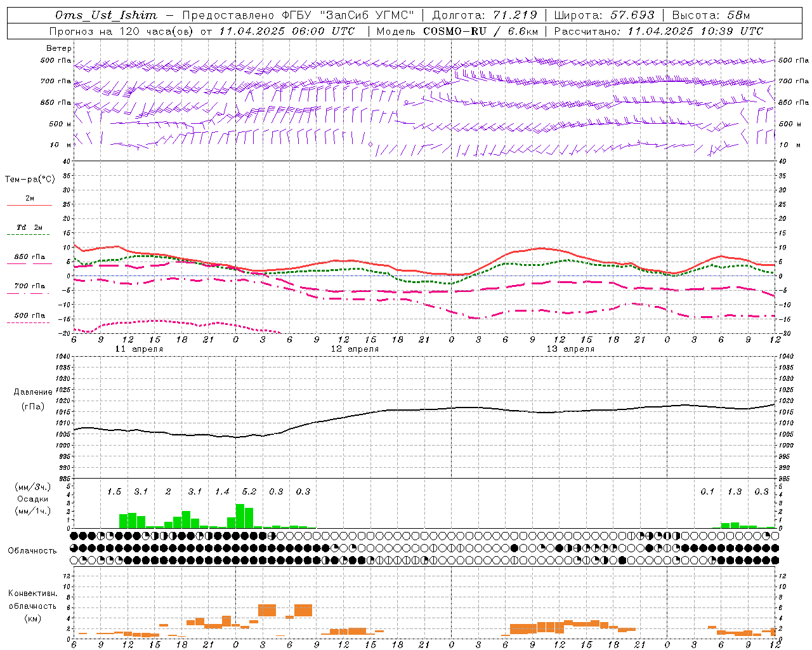Click the 12 апреля date label
812x650 pixels.
point(355,349)
